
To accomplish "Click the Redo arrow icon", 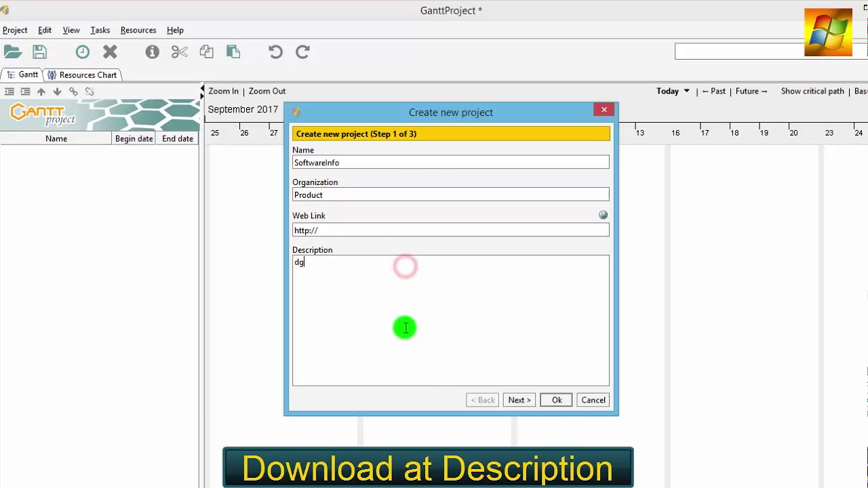I will [302, 52].
